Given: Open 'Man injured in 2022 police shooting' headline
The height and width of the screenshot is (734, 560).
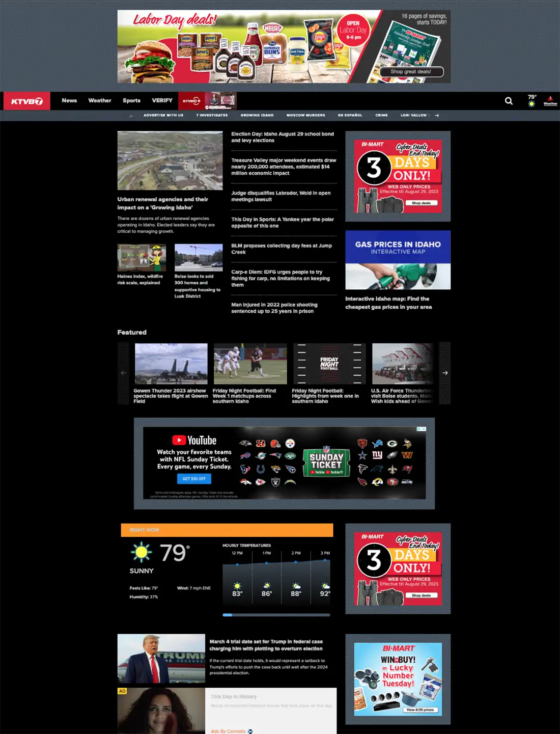Looking at the screenshot, I should point(274,308).
